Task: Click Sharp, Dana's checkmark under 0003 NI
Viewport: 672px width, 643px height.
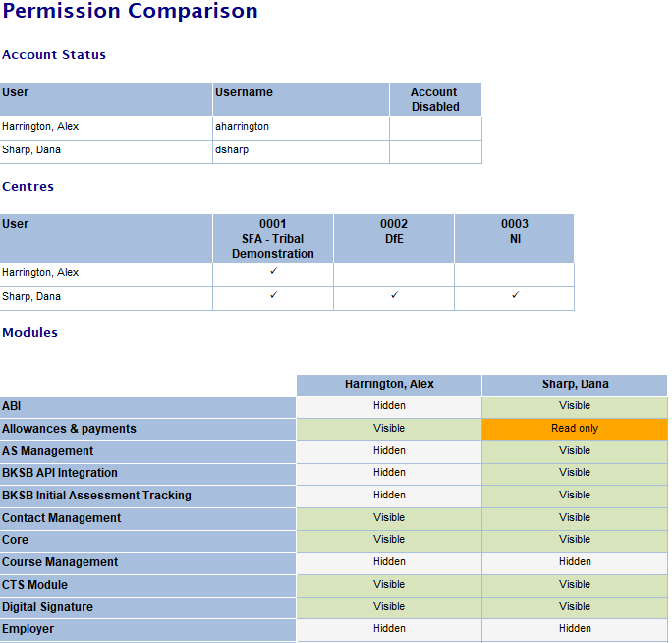Action: pos(515,295)
